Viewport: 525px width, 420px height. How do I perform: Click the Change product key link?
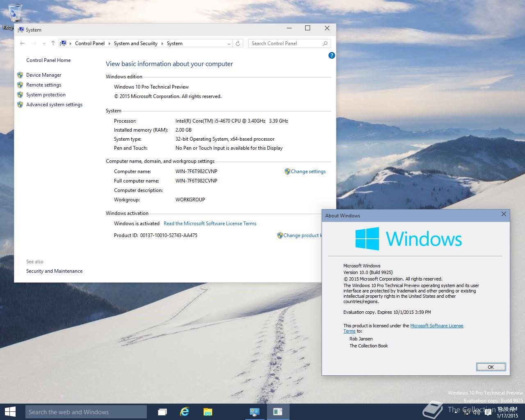[302, 235]
